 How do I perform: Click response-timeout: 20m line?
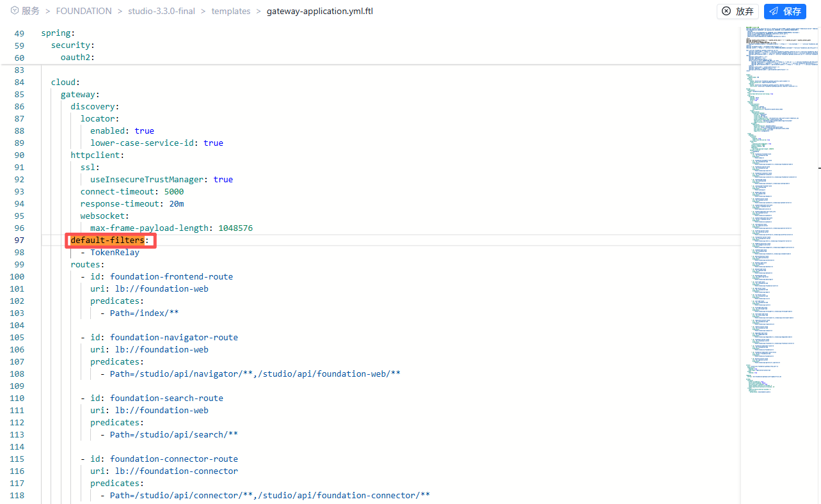(x=132, y=203)
